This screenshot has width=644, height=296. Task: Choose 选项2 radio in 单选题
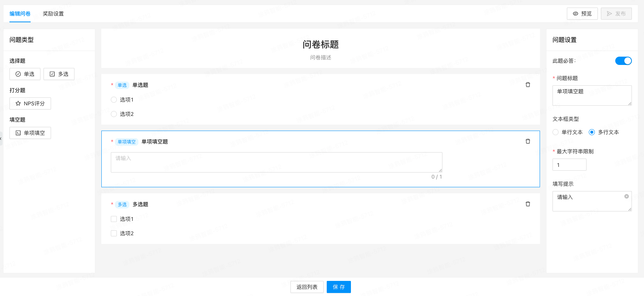(114, 114)
